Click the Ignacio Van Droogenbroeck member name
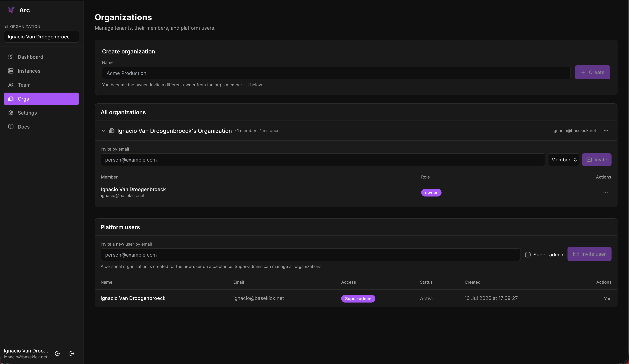The width and height of the screenshot is (629, 364). coord(133,189)
